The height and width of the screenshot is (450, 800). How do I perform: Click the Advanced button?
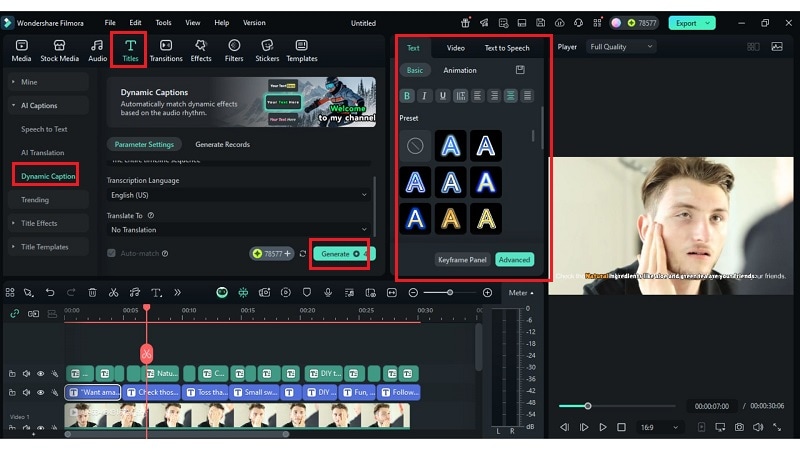(514, 260)
